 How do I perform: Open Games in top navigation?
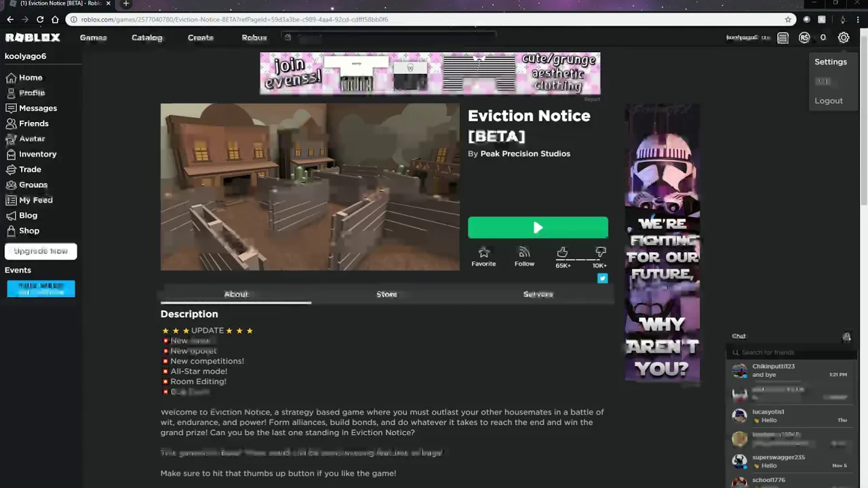(94, 38)
